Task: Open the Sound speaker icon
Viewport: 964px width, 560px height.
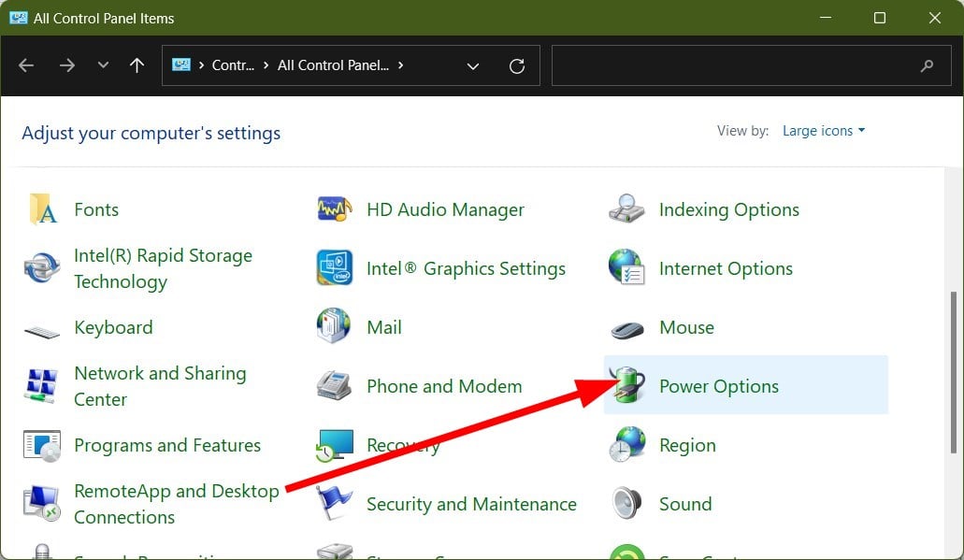Action: click(x=627, y=503)
